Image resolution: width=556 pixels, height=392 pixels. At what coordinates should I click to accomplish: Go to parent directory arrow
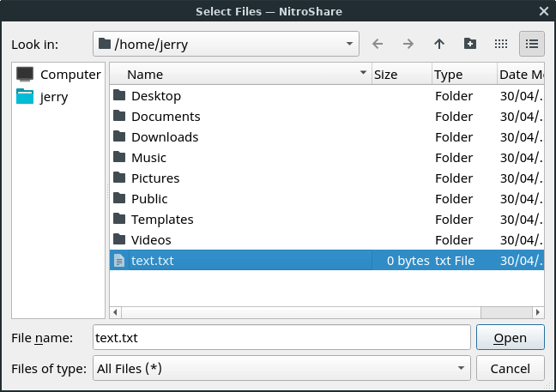point(439,44)
